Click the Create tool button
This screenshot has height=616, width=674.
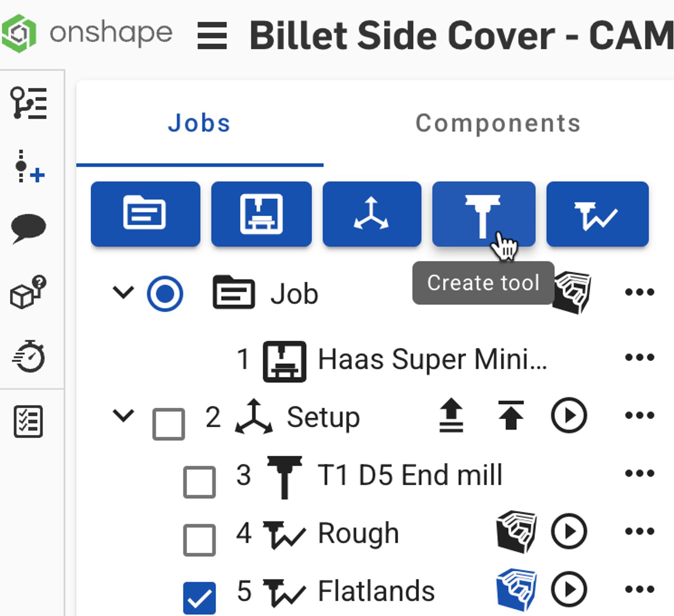(483, 214)
